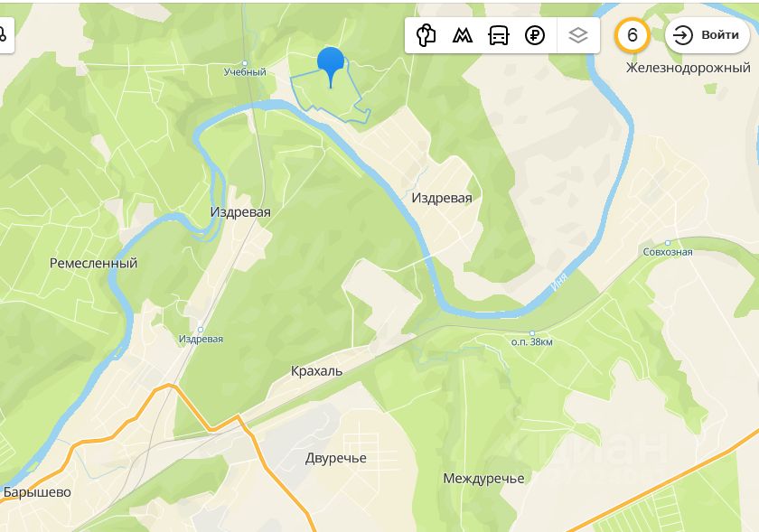Click the Барышево village label
This screenshot has height=532, width=759.
pos(37,492)
